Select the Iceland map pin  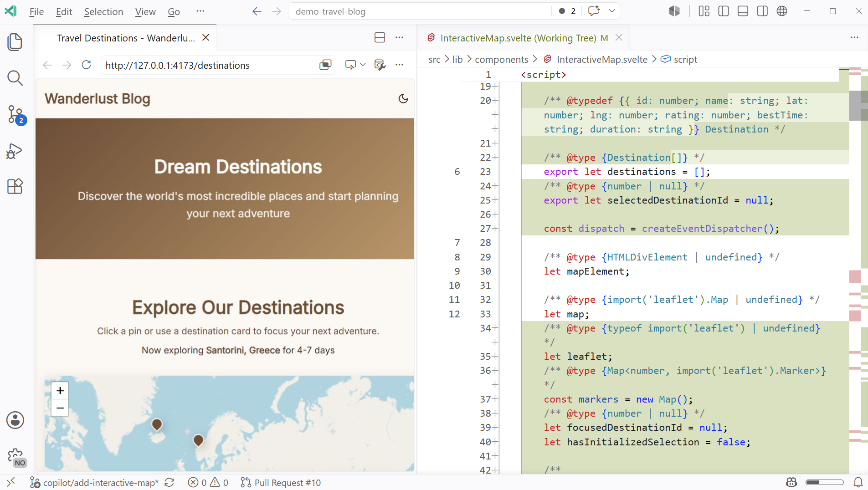157,424
